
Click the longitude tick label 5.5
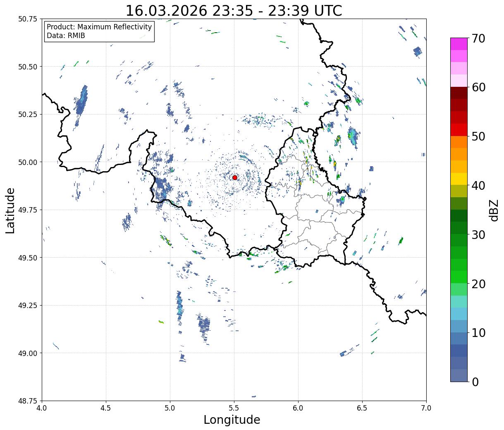(234, 408)
